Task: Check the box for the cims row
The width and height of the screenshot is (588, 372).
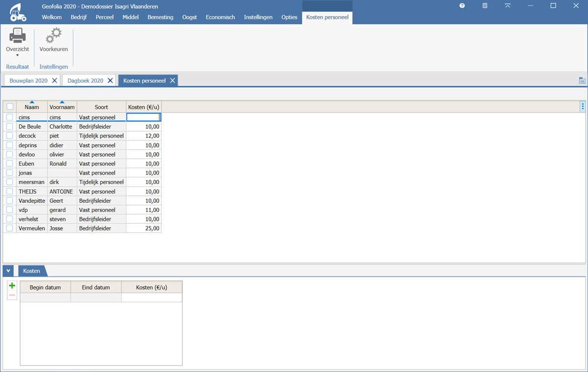Action: (x=10, y=117)
